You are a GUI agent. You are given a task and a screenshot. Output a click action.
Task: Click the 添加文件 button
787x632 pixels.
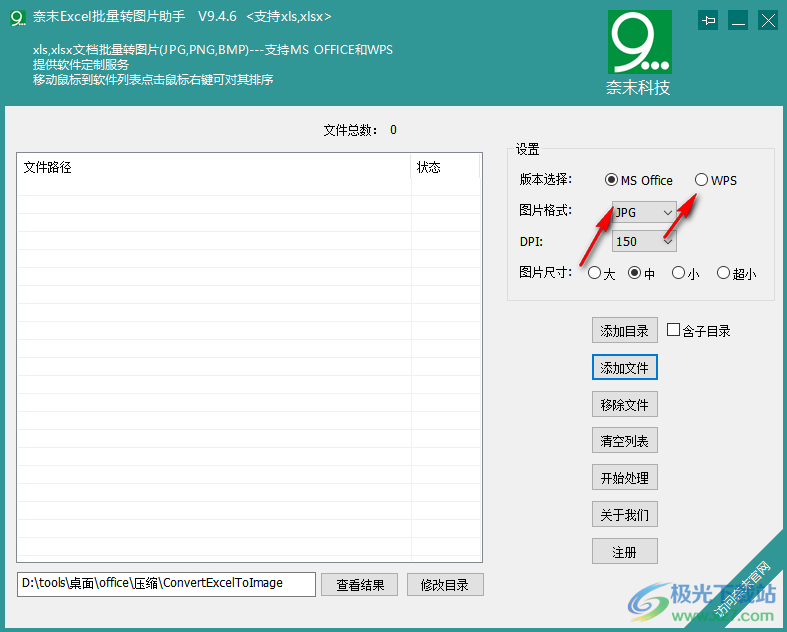[x=624, y=368]
